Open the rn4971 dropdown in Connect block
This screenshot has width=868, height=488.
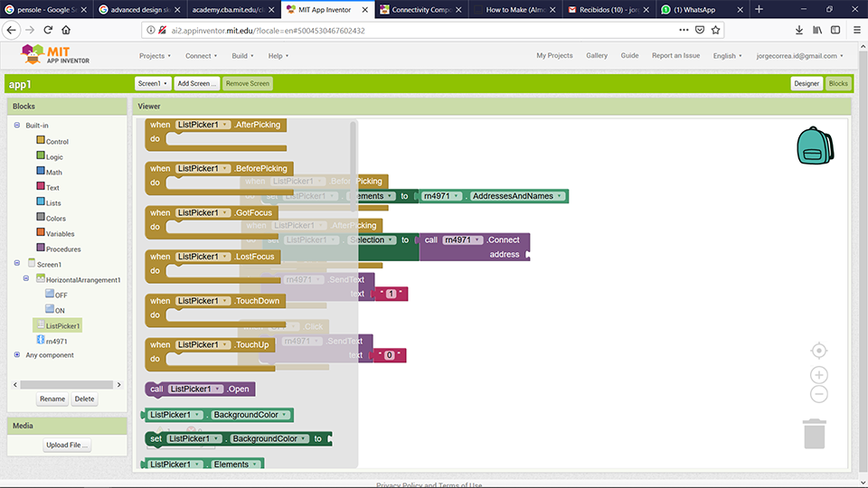tap(477, 240)
